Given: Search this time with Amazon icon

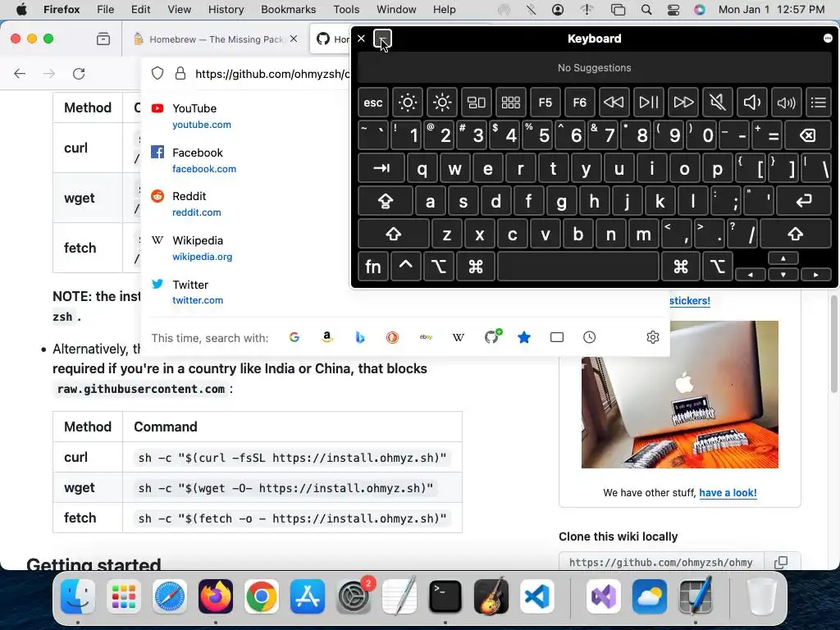Looking at the screenshot, I should [326, 337].
